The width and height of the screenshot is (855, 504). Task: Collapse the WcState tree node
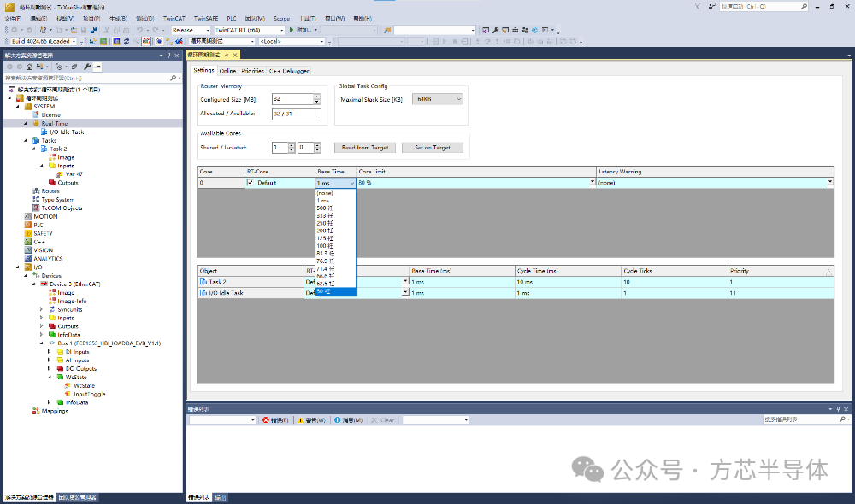click(x=49, y=377)
